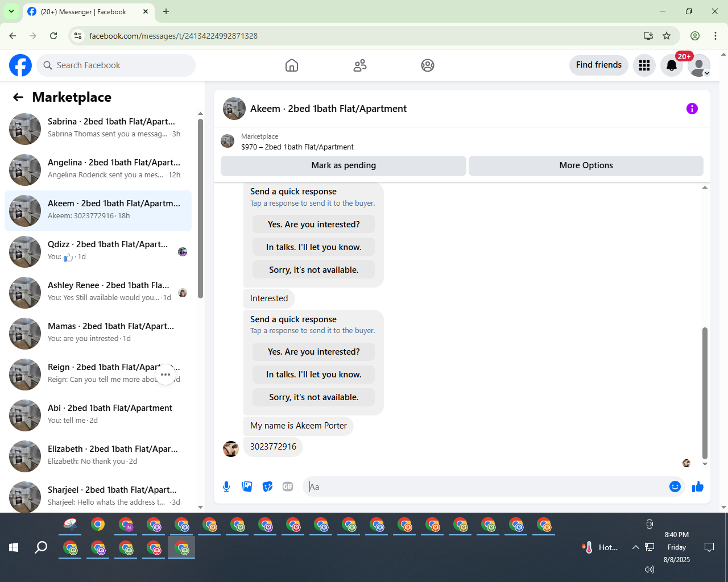Send first 'Sorry, it's not available.' response
728x582 pixels.
(x=314, y=270)
